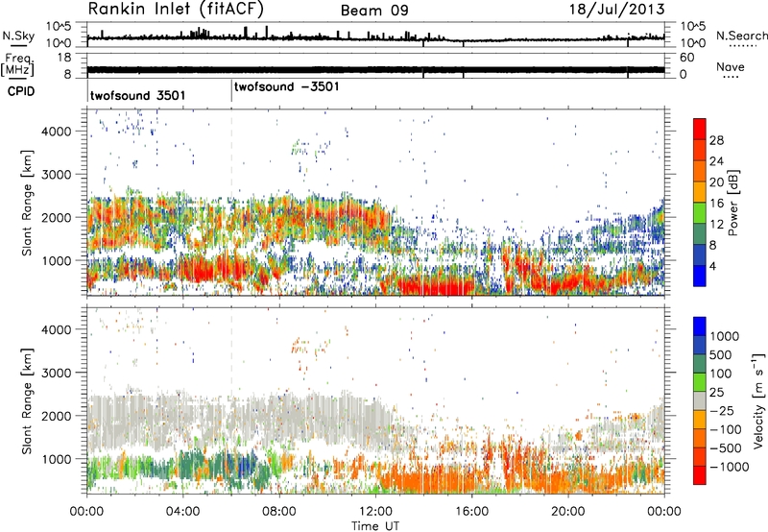Viewport: 768px width, 532px height.
Task: Click the '08:00' time tick label
Action: pos(279,512)
